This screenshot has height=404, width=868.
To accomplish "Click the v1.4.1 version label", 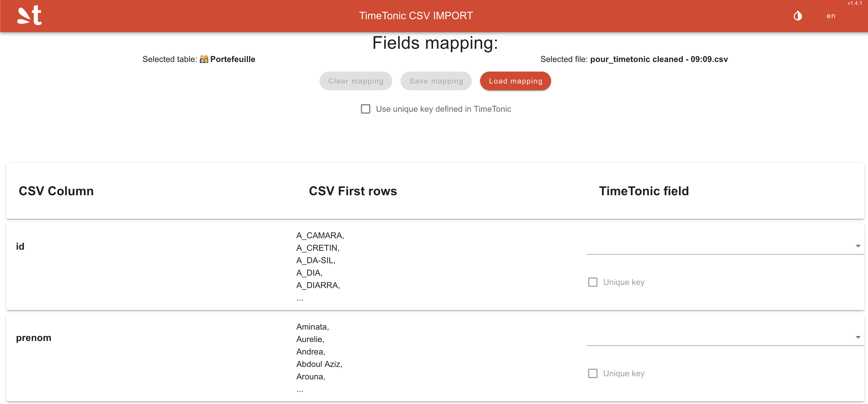I will 855,3.
